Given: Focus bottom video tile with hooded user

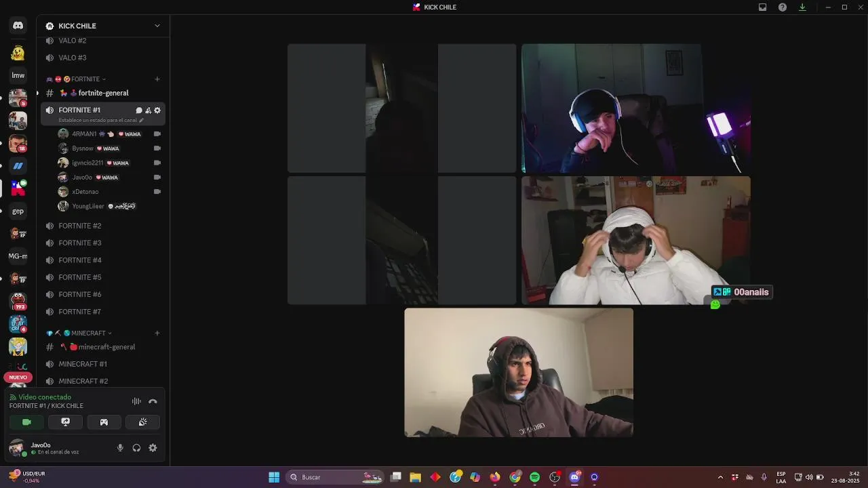Looking at the screenshot, I should (x=519, y=373).
